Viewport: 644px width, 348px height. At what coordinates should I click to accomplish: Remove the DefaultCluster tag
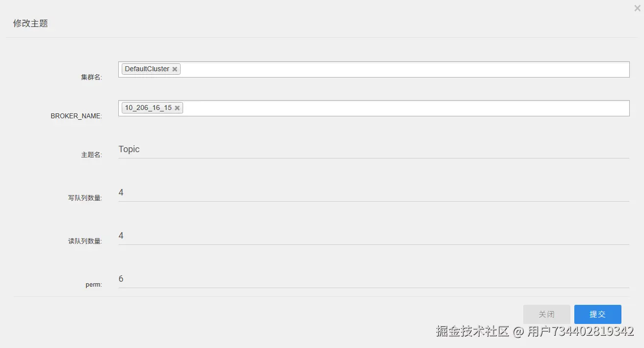[x=175, y=69]
